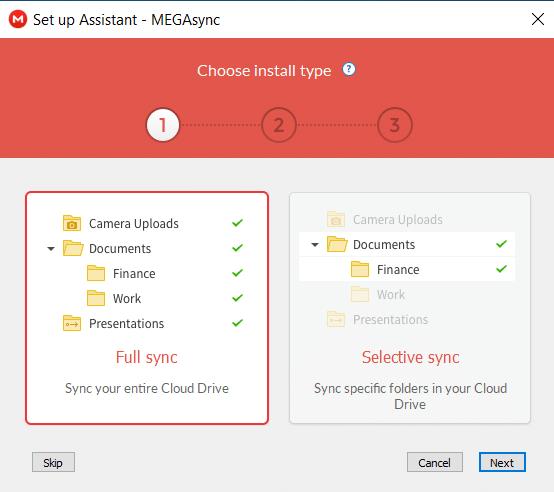
Task: Click 'Presentations' label in Full sync
Action: coord(126,324)
